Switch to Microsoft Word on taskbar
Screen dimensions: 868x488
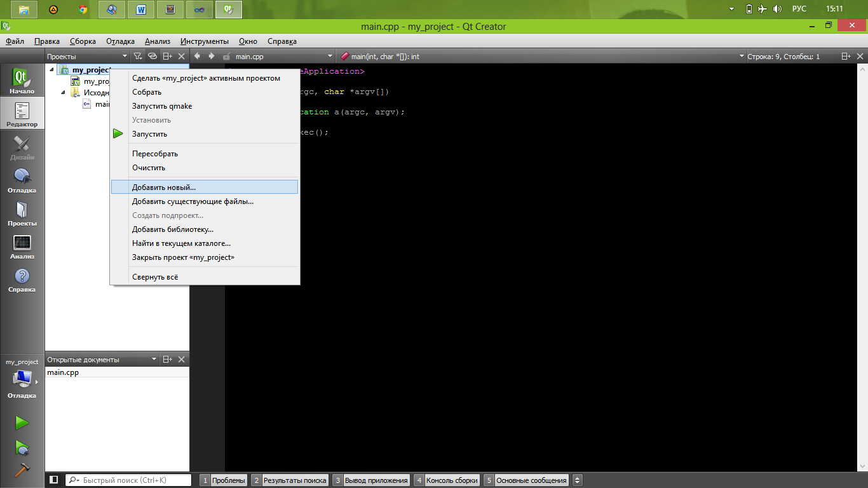point(141,10)
